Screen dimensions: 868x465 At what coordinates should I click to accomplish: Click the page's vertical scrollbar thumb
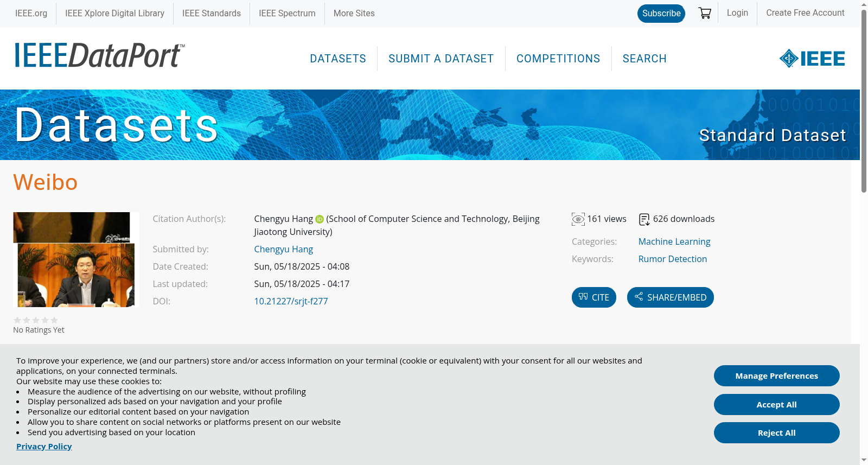[864, 100]
